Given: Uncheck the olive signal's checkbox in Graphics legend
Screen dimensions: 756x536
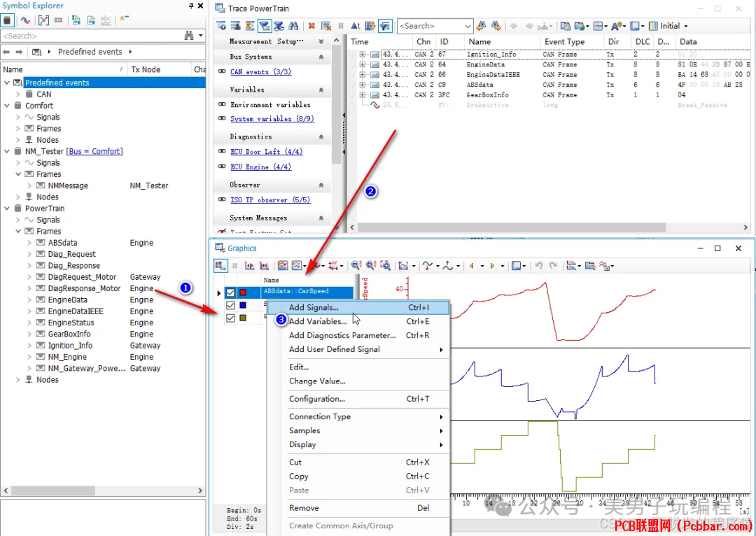Looking at the screenshot, I should pos(230,318).
